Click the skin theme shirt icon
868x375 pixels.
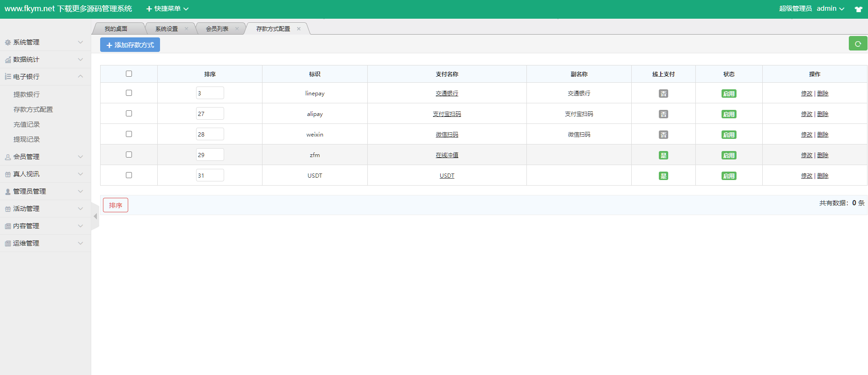point(858,9)
